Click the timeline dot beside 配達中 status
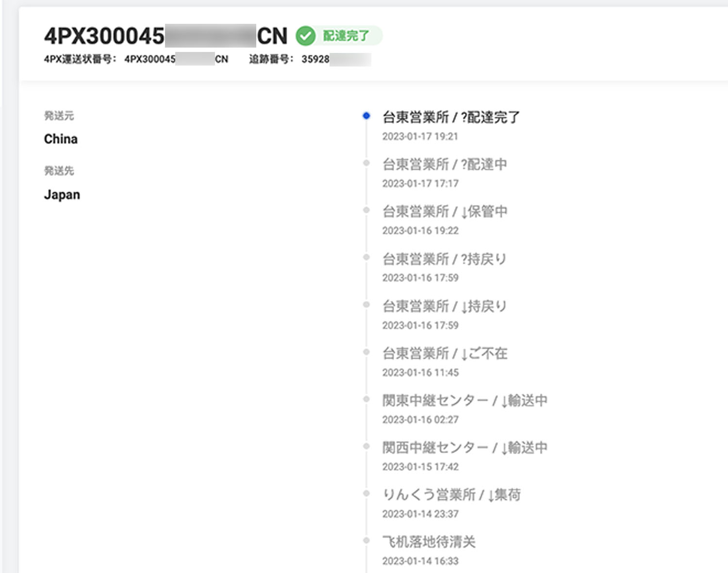This screenshot has height=573, width=728. click(x=366, y=163)
